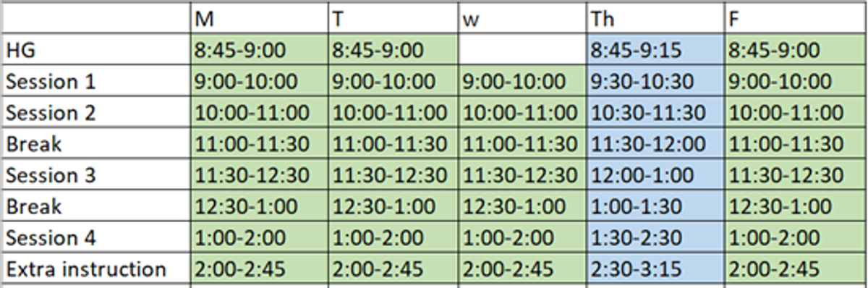Image resolution: width=868 pixels, height=288 pixels.
Task: Select Friday Session 4 cell 1:00-2:00
Action: click(796, 238)
